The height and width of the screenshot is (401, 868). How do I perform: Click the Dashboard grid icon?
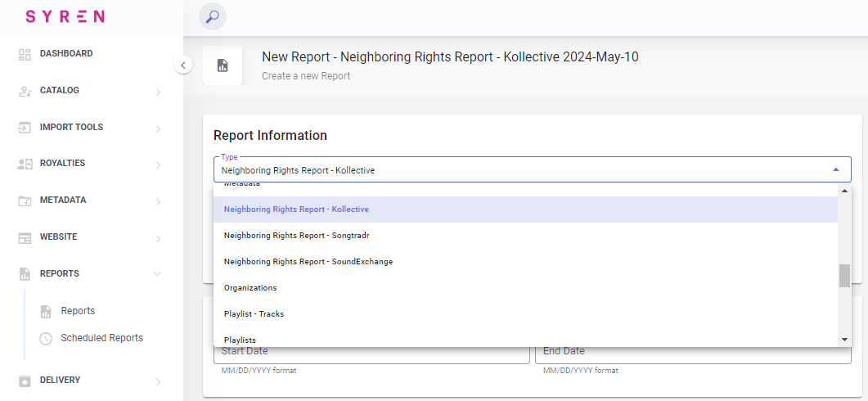(x=25, y=54)
